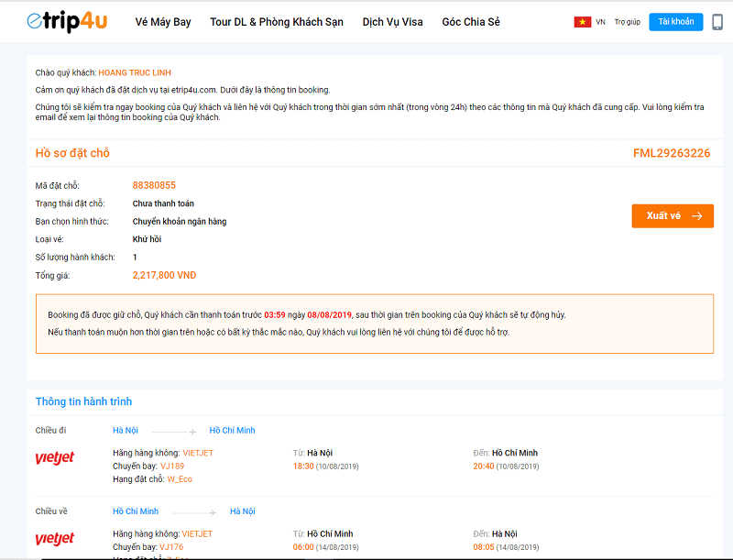733x560 pixels.
Task: Click the return route airplane arrow
Action: (194, 511)
